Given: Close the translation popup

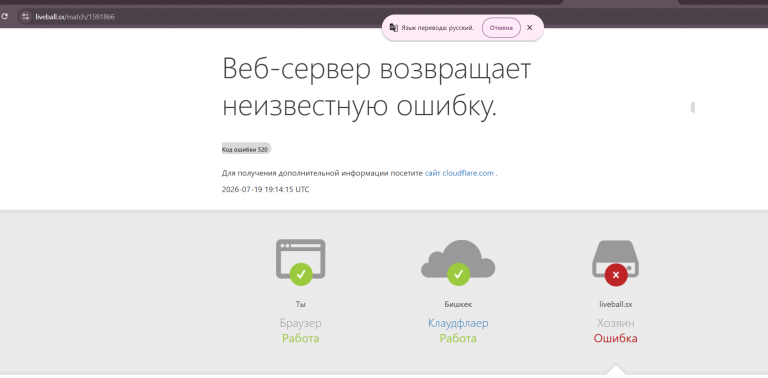Looking at the screenshot, I should [x=529, y=28].
